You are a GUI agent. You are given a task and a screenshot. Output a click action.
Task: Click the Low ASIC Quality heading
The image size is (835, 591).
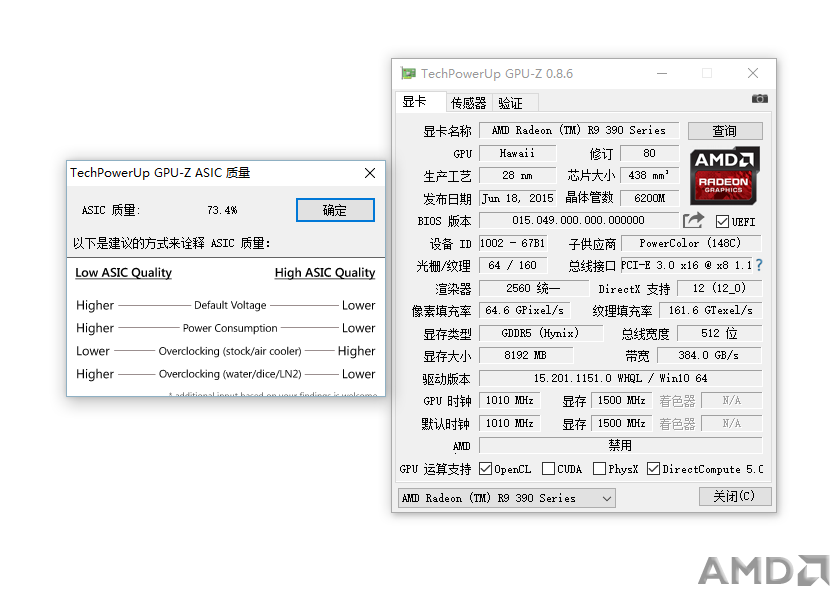tap(124, 273)
